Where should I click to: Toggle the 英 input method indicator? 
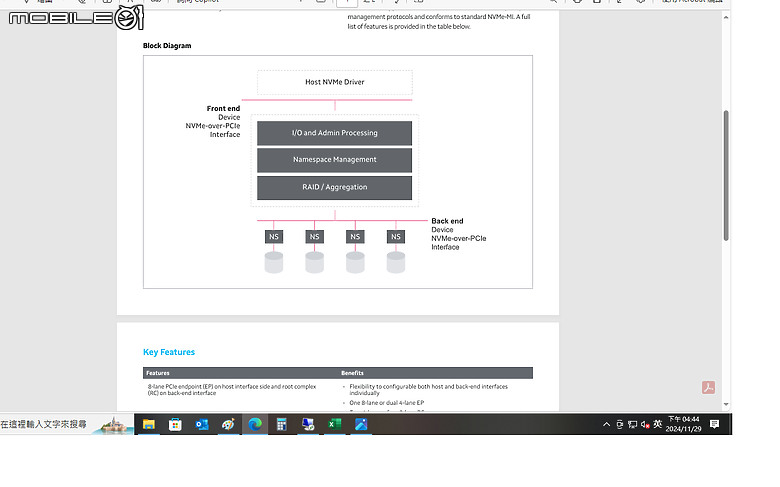[x=658, y=424]
